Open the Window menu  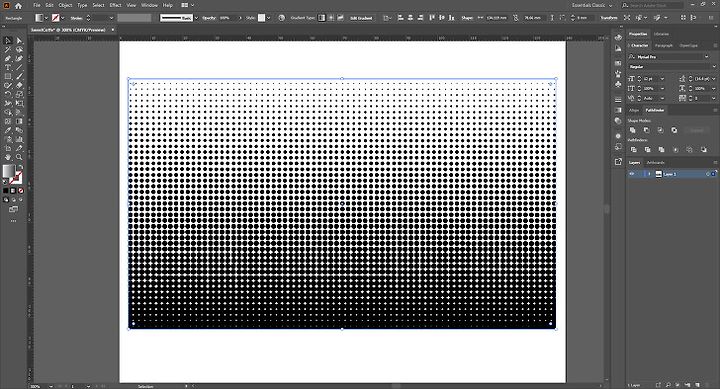pyautogui.click(x=149, y=6)
